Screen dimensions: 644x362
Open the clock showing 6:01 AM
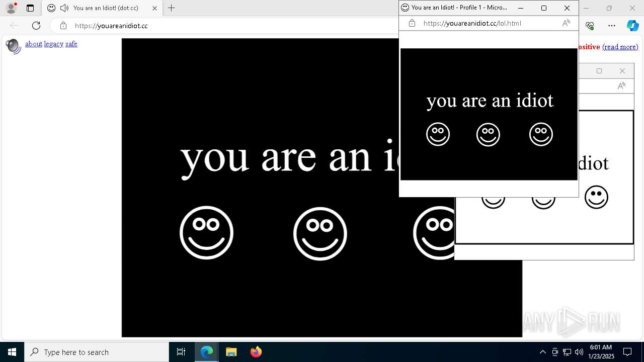pyautogui.click(x=601, y=352)
